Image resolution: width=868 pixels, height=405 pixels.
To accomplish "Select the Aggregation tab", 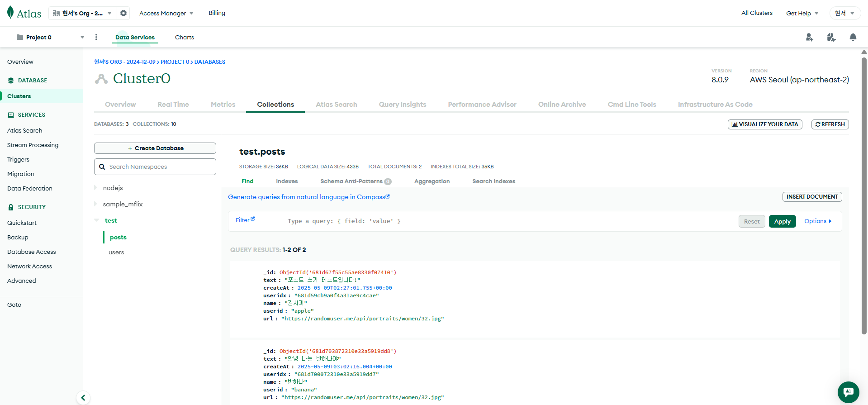I will tap(432, 181).
